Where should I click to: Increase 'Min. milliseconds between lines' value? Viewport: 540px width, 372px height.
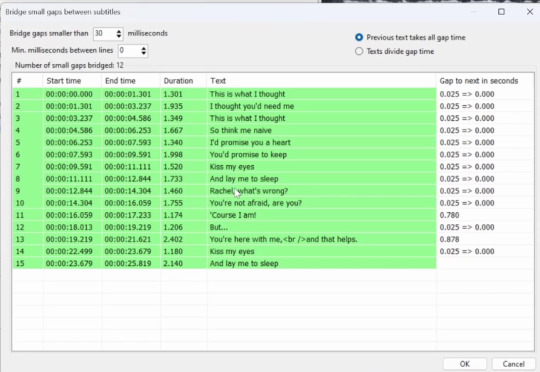pyautogui.click(x=144, y=48)
